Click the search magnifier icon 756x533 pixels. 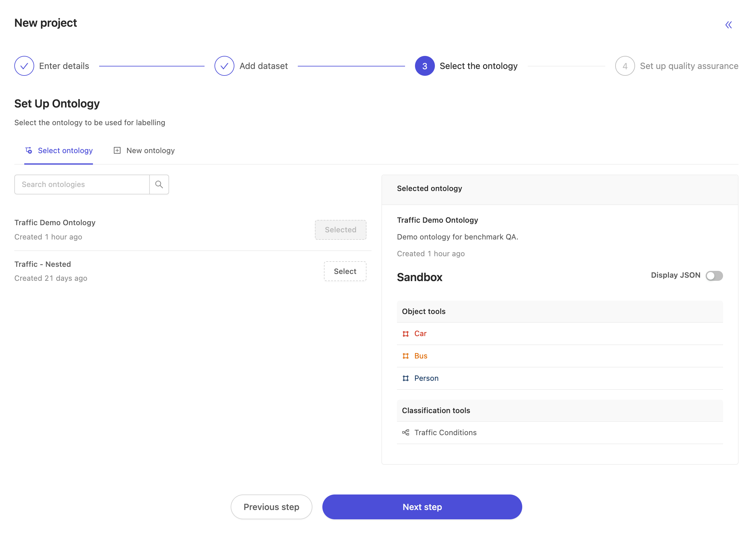(x=159, y=184)
